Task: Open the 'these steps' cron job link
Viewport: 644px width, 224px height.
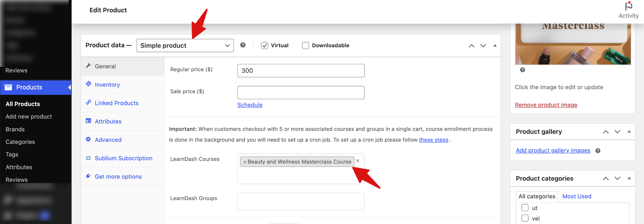Action: click(433, 140)
